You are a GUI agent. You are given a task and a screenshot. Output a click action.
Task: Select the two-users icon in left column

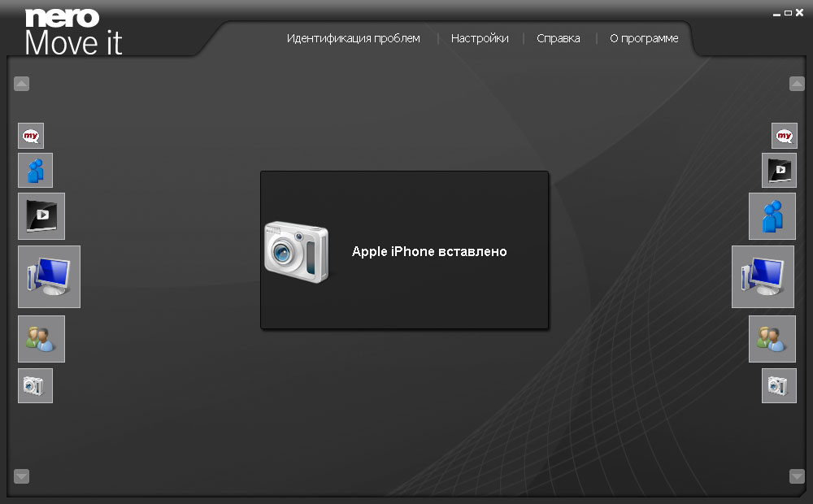pyautogui.click(x=41, y=339)
